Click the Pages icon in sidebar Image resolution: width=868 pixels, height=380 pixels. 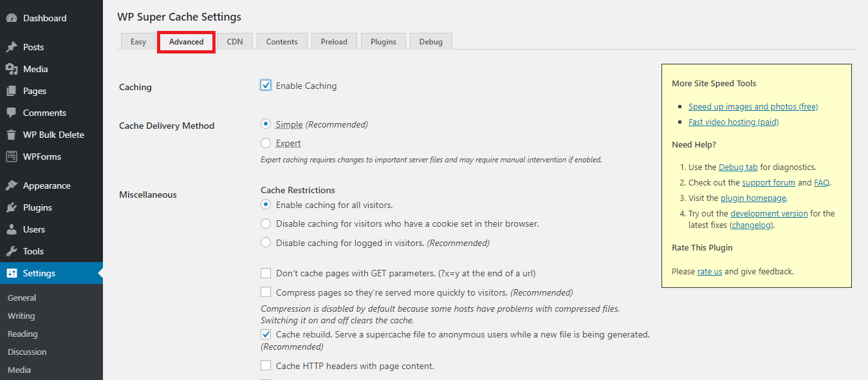pyautogui.click(x=12, y=91)
